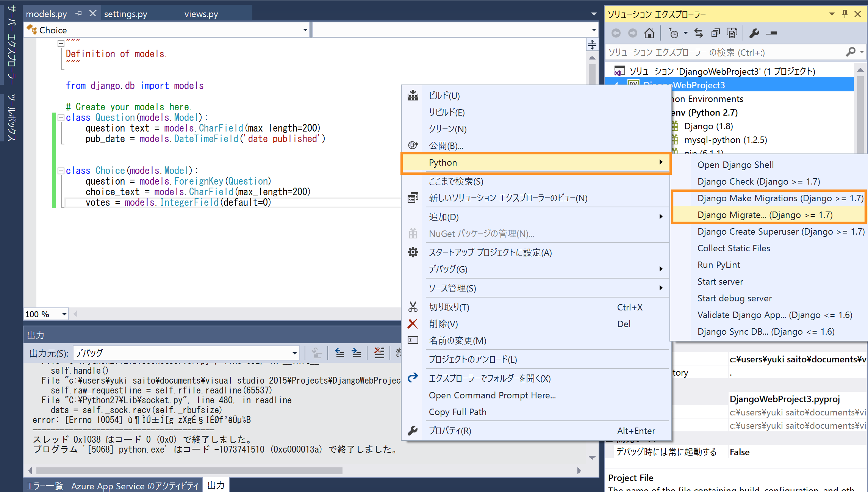Image resolution: width=868 pixels, height=492 pixels.
Task: Click the go to previous message icon in output
Action: click(x=339, y=353)
